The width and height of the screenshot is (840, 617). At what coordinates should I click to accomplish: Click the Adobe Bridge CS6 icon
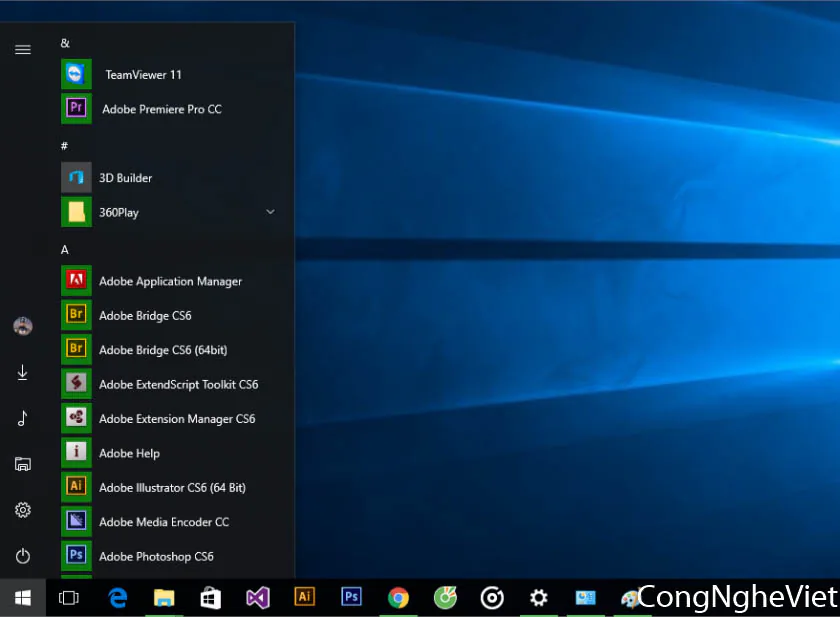pyautogui.click(x=77, y=315)
